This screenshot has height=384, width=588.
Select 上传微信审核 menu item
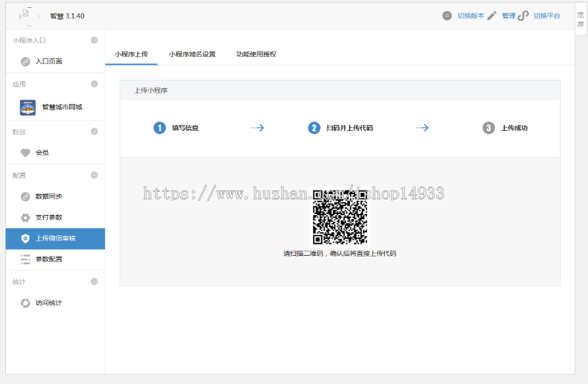[x=56, y=238]
